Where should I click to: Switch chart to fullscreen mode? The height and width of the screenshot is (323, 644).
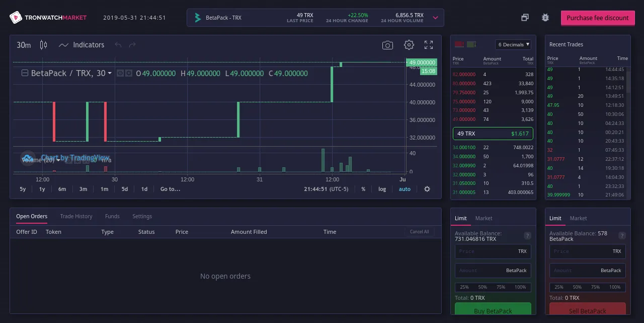pyautogui.click(x=429, y=45)
